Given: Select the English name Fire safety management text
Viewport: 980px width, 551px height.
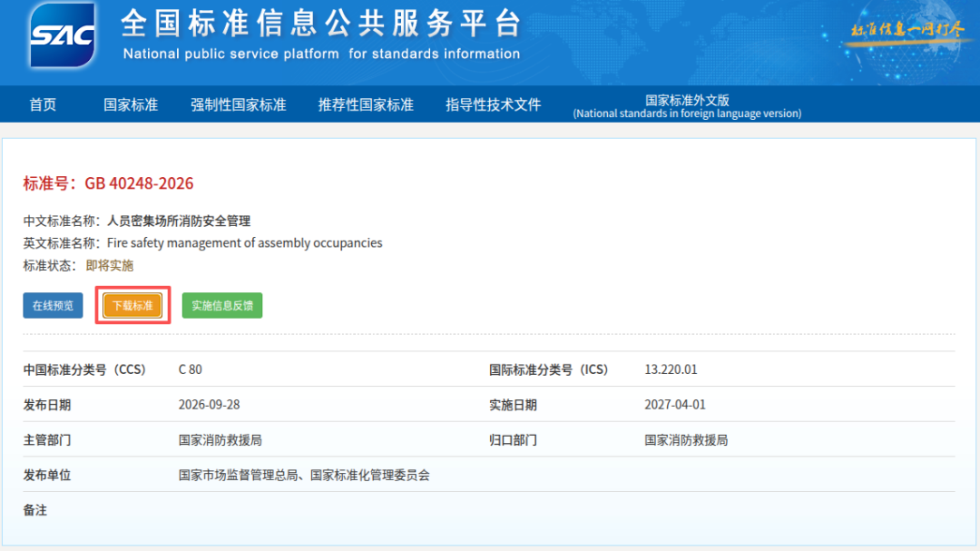Looking at the screenshot, I should coord(244,242).
